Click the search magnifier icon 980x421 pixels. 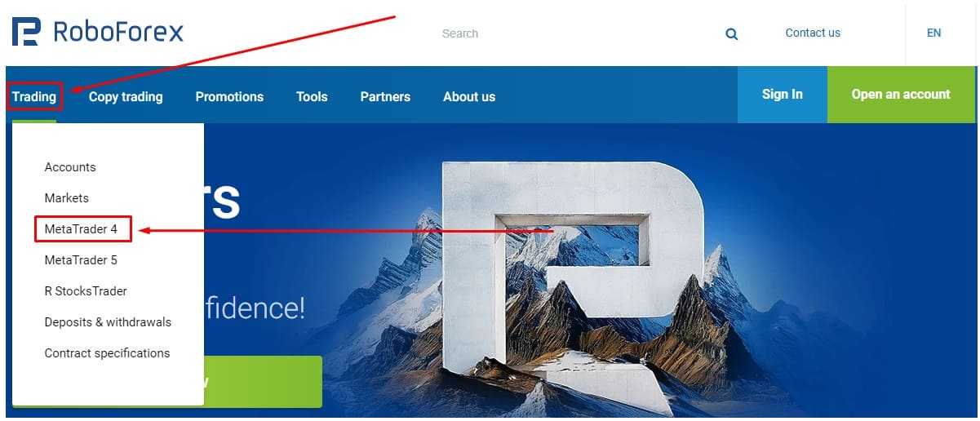pos(732,34)
